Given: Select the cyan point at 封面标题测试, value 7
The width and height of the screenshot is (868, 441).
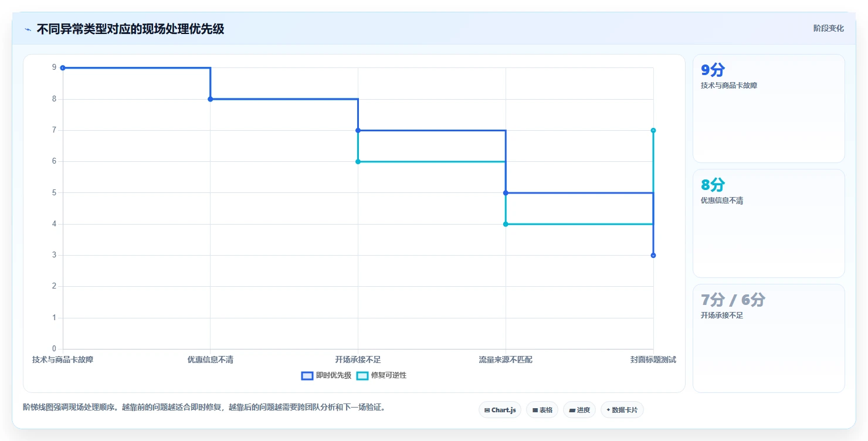Looking at the screenshot, I should point(653,130).
